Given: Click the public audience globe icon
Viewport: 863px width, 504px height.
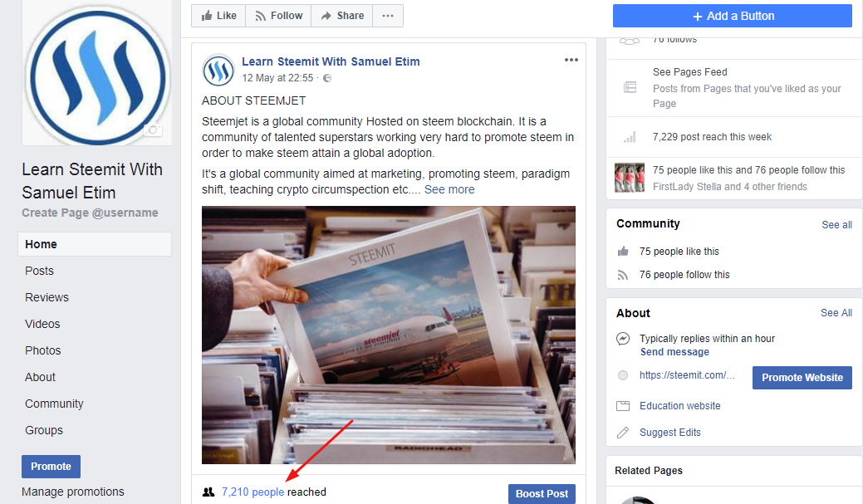Looking at the screenshot, I should point(327,78).
